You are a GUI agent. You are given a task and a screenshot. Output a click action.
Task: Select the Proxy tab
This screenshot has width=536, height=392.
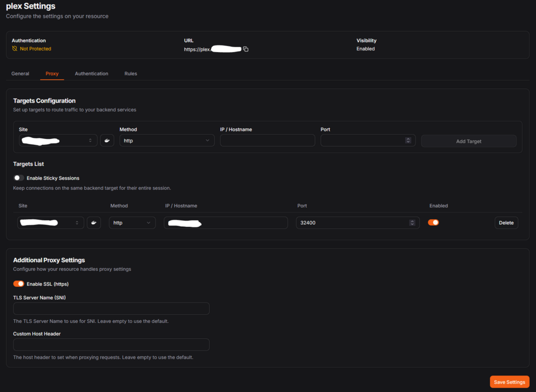click(x=52, y=73)
